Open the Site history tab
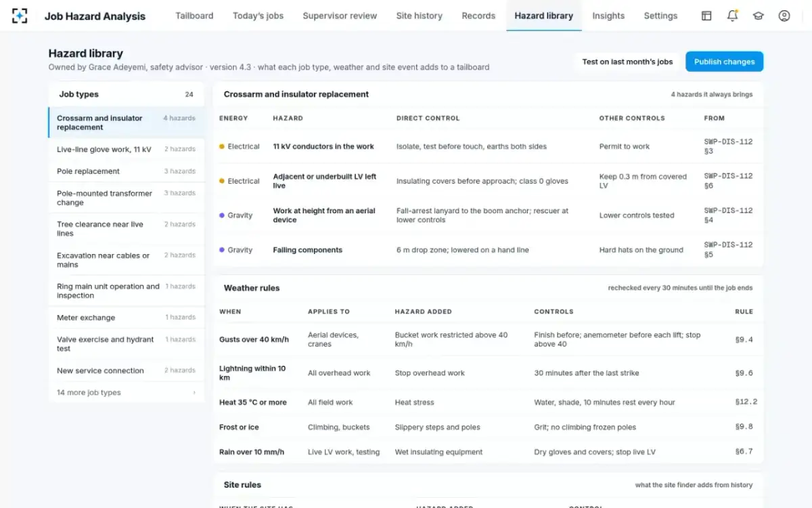The height and width of the screenshot is (508, 812). [419, 16]
